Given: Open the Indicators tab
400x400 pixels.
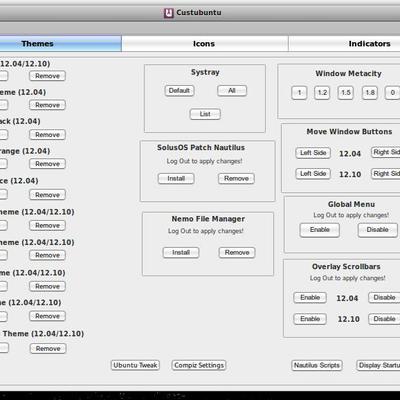Looking at the screenshot, I should coord(345,44).
